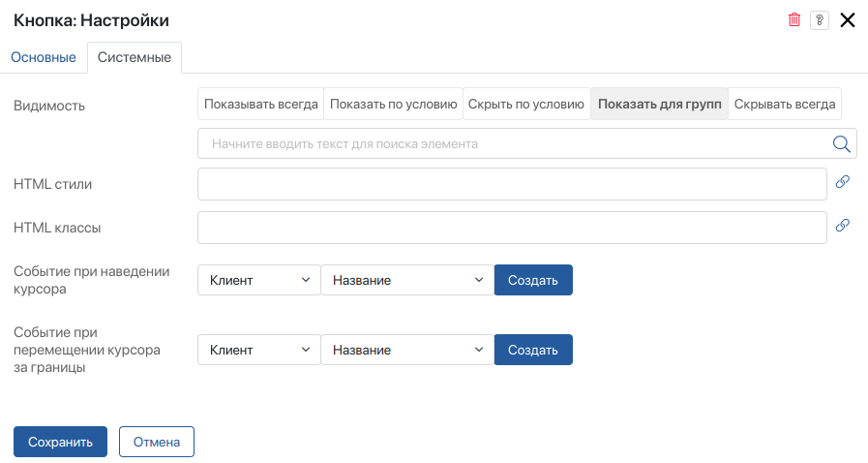Expand Название dropdown for cursor leave event

coord(407,350)
